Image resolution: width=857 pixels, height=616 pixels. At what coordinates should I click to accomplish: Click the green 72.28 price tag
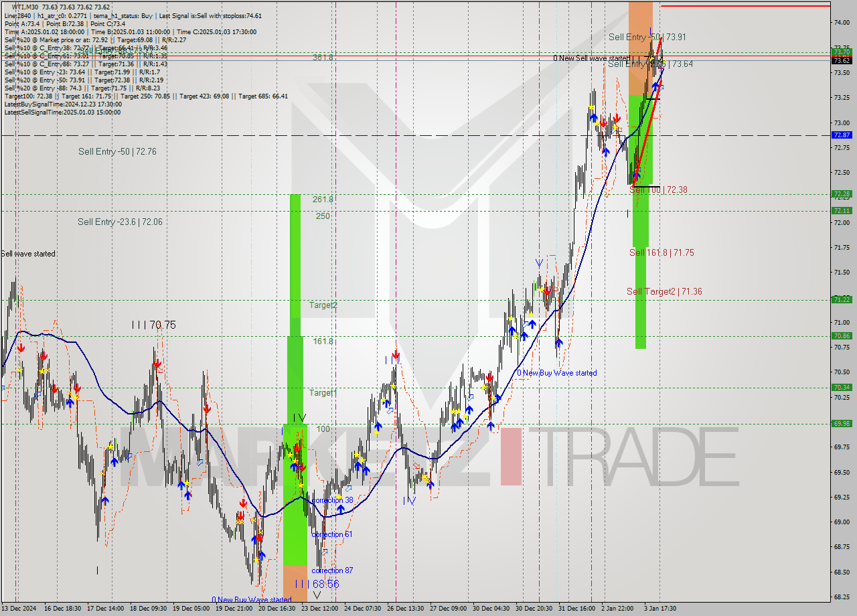[x=842, y=194]
